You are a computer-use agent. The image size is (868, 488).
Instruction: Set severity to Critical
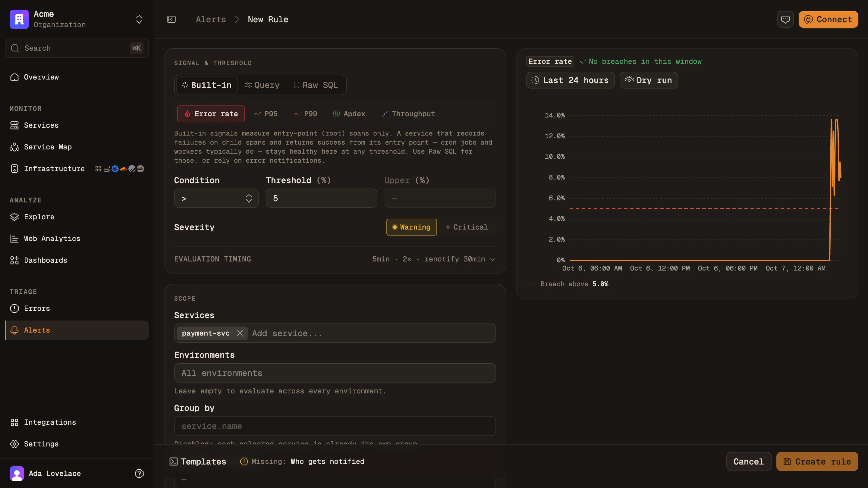(x=467, y=227)
